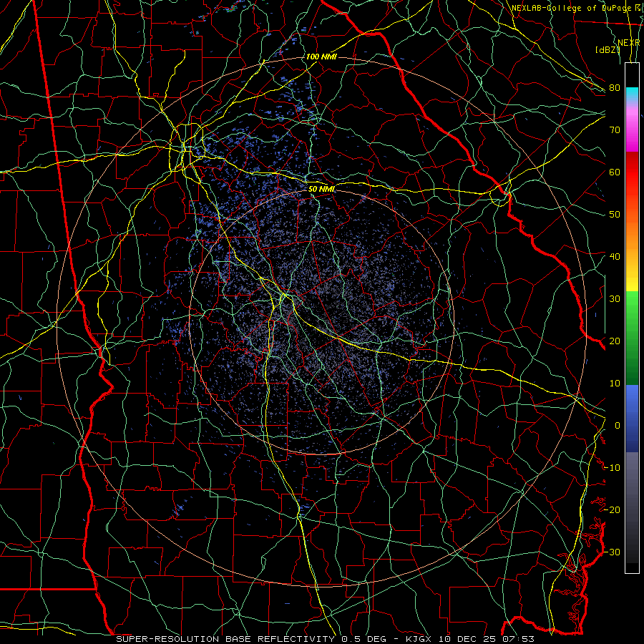Click the 50 value on the dBZ scale
The image size is (644, 644).
click(x=615, y=215)
